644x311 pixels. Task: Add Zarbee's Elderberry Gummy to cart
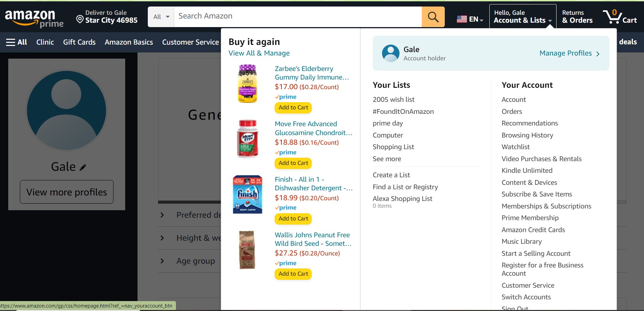coord(293,108)
